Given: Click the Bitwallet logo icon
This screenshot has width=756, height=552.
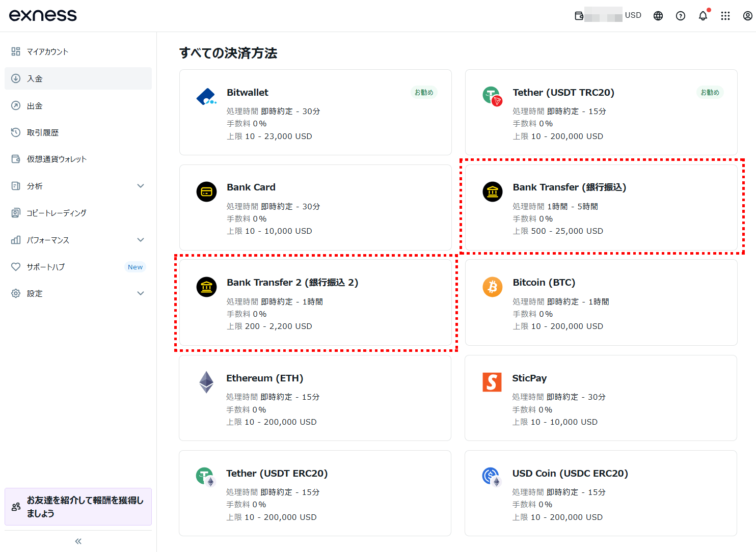Looking at the screenshot, I should coord(206,97).
